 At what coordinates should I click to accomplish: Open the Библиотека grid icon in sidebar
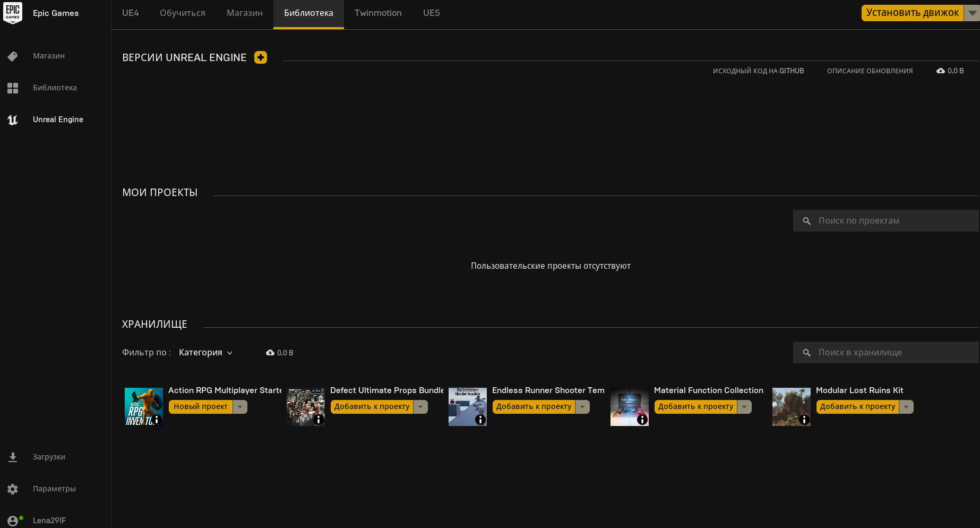[x=13, y=88]
